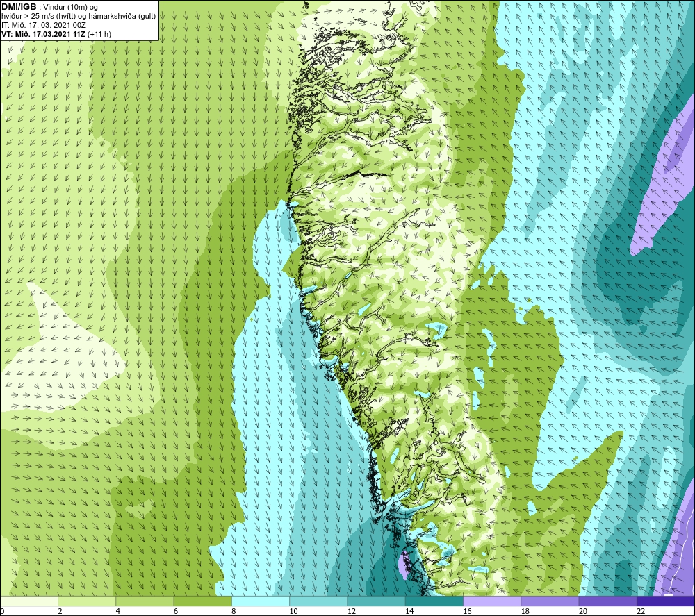Click the "2" tick label on scale
Viewport: 695px width, 616px height.
pos(60,612)
